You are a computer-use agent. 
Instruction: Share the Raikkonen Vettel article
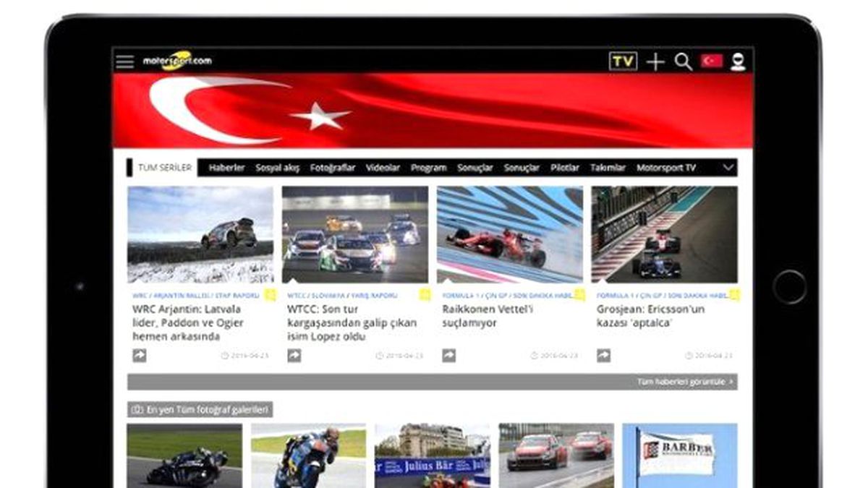click(448, 355)
